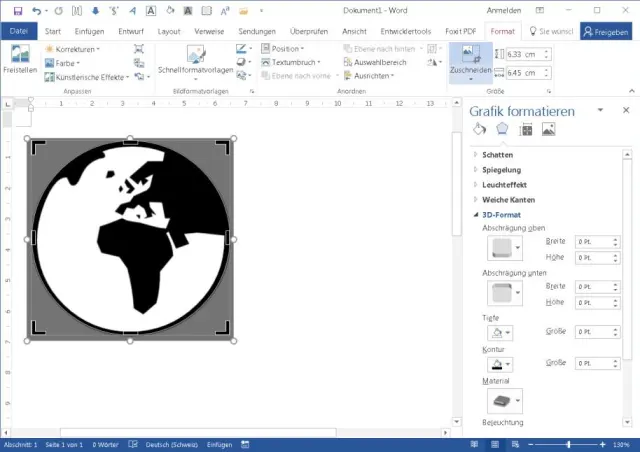Open the Fill & Line tab icon
The width and height of the screenshot is (640, 452).
pos(479,129)
